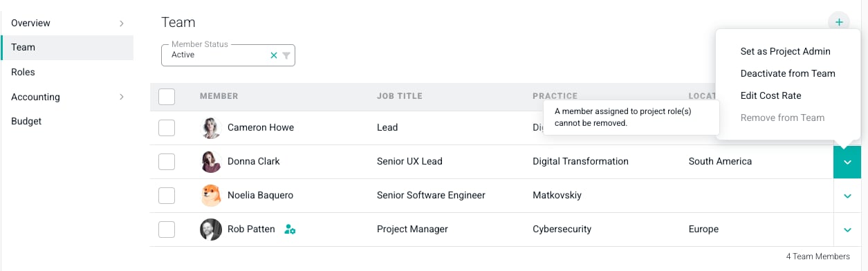This screenshot has height=271, width=868.
Task: Click Noelia Baquero's avatar image
Action: coord(211,196)
